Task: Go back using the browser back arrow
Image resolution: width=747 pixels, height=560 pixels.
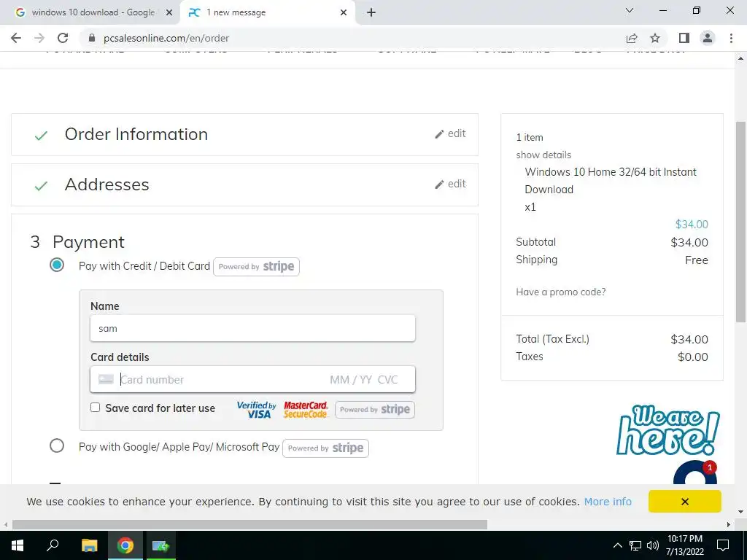Action: pyautogui.click(x=16, y=38)
